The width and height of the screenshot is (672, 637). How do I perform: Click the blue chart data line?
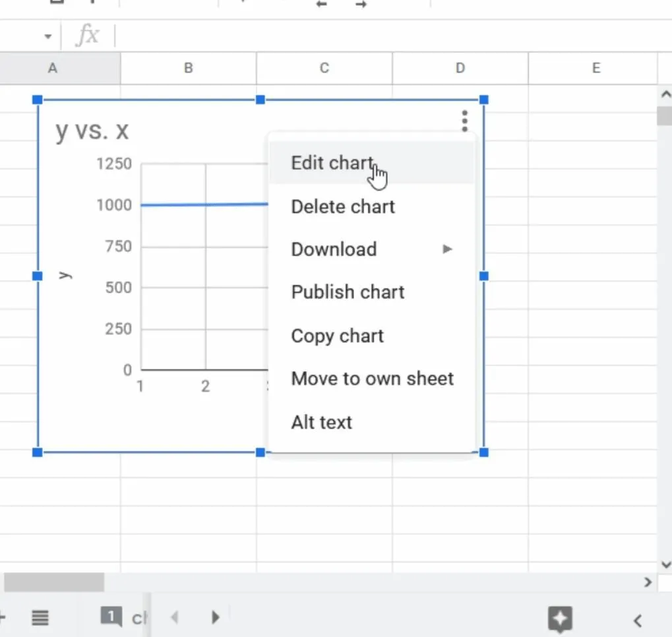point(204,205)
